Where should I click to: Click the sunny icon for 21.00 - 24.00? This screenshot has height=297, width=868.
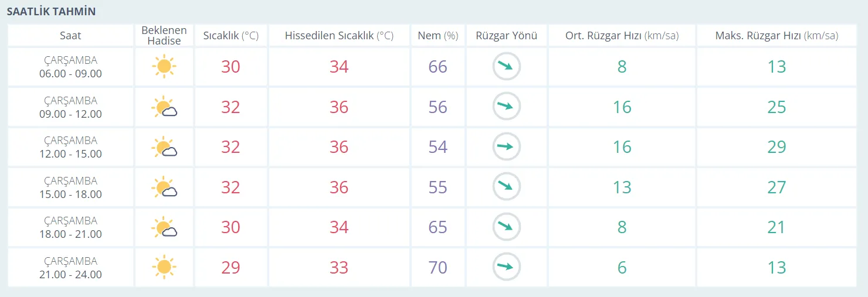point(164,267)
